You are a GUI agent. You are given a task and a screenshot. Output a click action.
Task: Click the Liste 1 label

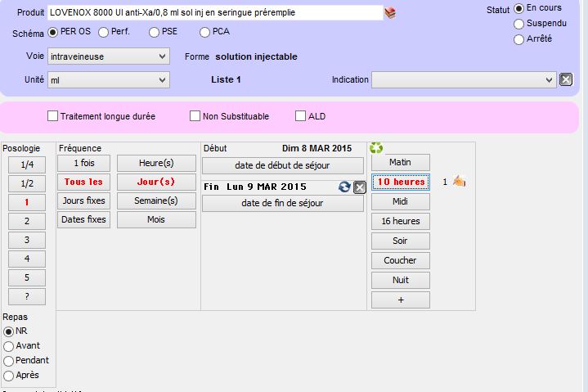[x=226, y=79]
